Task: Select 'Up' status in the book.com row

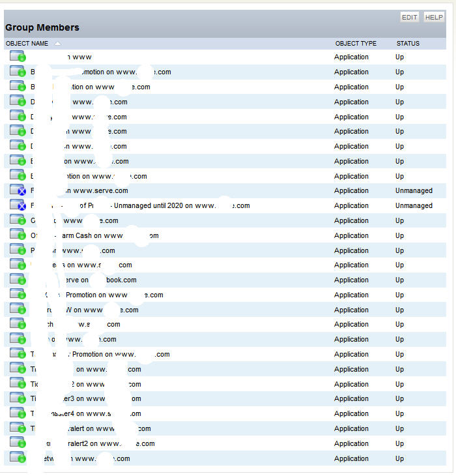Action: 399,280
